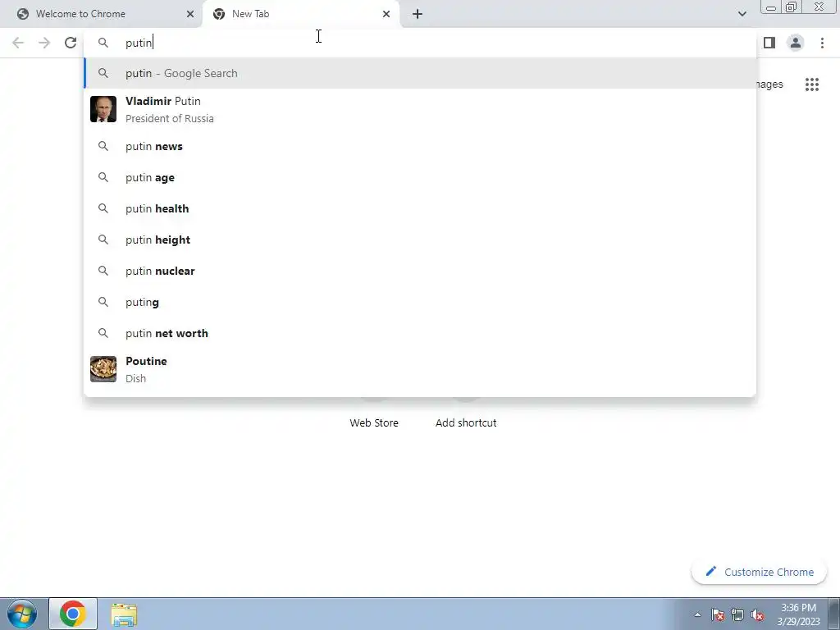This screenshot has width=840, height=630.
Task: Choose 'putin - Google Search' suggestion
Action: [x=420, y=73]
